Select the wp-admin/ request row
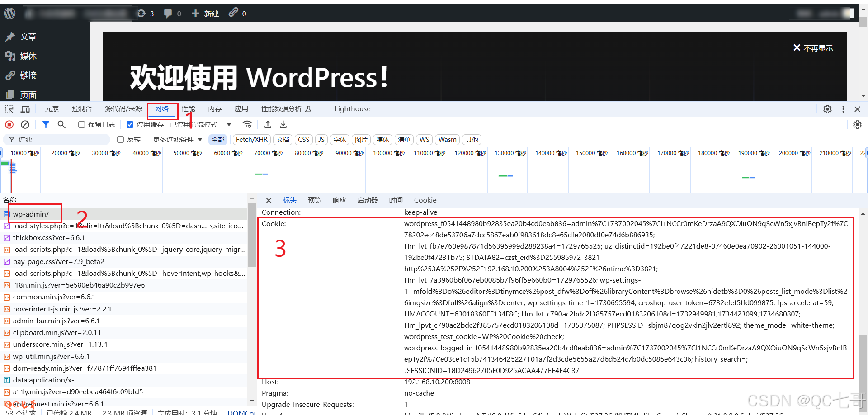 pyautogui.click(x=124, y=214)
